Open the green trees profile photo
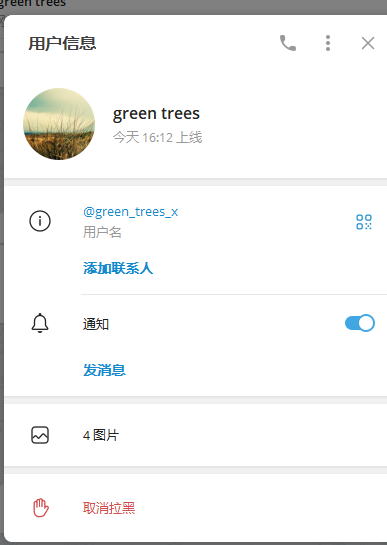Image resolution: width=387 pixels, height=545 pixels. tap(59, 124)
